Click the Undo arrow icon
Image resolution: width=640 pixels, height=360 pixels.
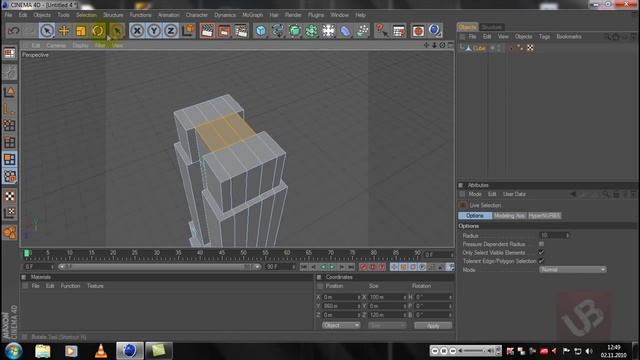(13, 31)
